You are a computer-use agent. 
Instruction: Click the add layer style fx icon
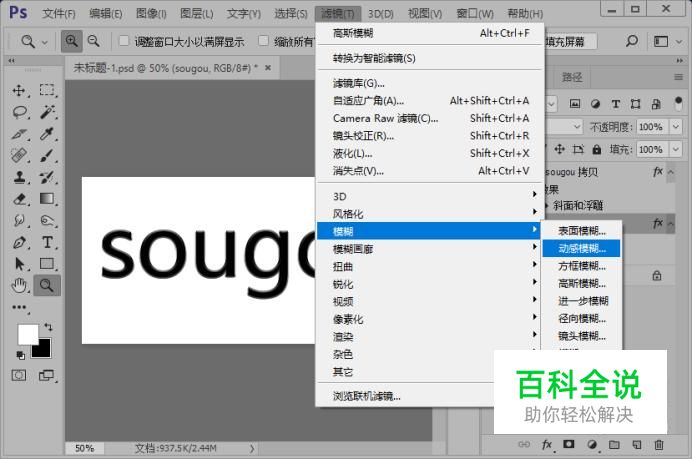pyautogui.click(x=547, y=444)
